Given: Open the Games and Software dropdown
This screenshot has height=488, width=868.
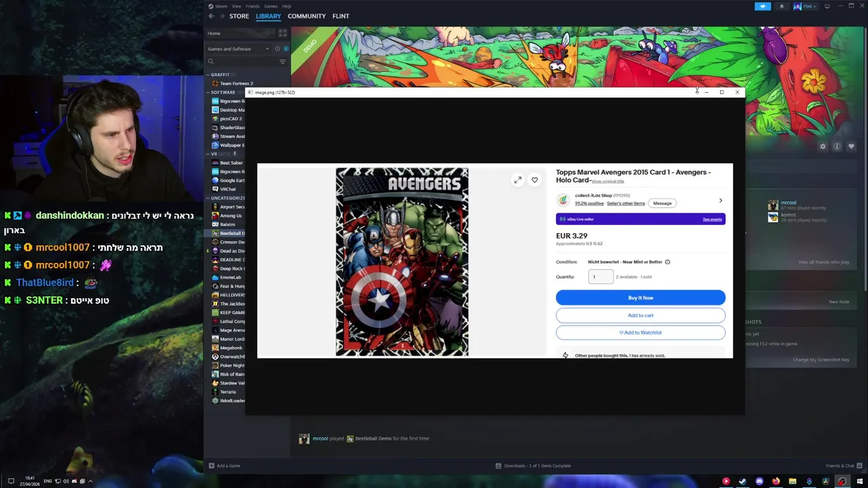Looking at the screenshot, I should [x=238, y=49].
